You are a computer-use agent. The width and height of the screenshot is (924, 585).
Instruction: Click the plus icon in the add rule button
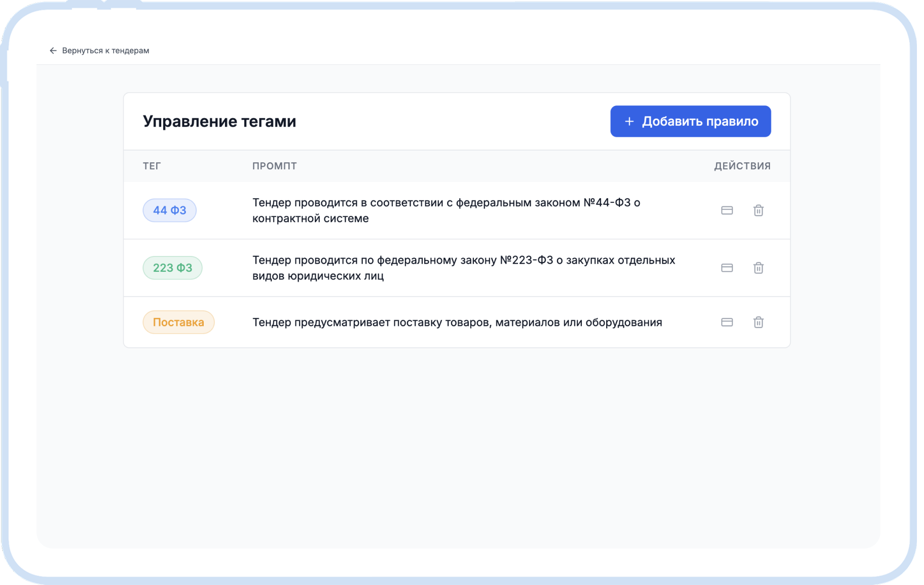[x=629, y=122]
